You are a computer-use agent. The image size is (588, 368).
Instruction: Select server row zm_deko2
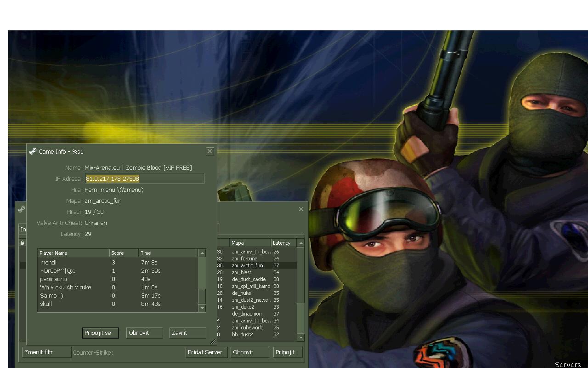pos(256,307)
